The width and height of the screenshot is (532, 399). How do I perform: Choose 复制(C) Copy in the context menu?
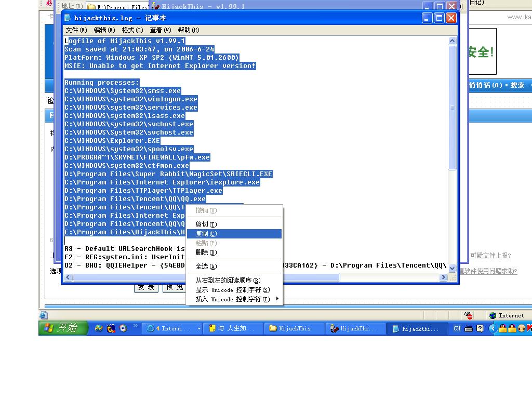[234, 234]
